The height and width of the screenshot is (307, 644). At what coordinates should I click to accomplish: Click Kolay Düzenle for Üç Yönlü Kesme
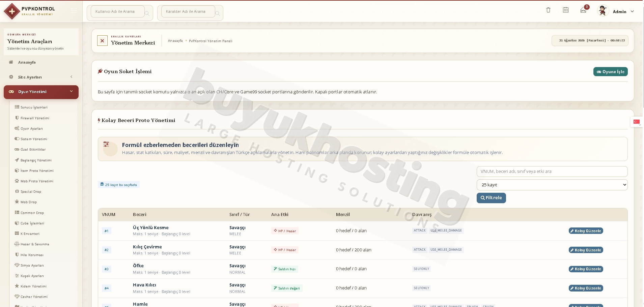pos(586,231)
